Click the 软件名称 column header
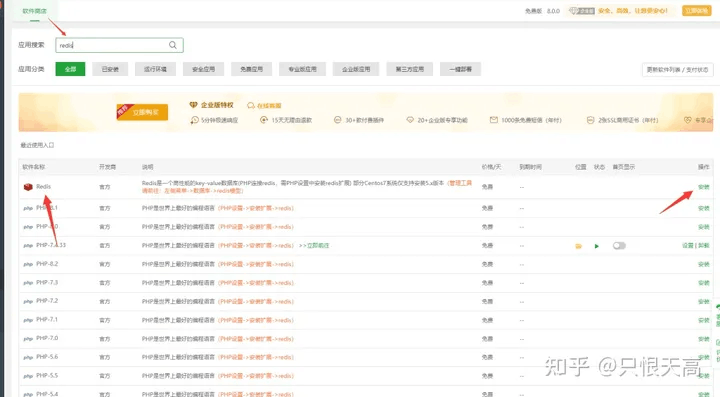The image size is (720, 397). click(x=34, y=167)
